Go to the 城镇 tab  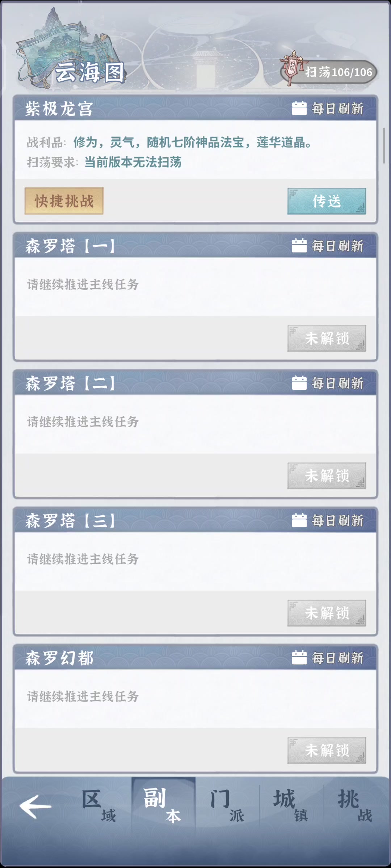(x=291, y=805)
